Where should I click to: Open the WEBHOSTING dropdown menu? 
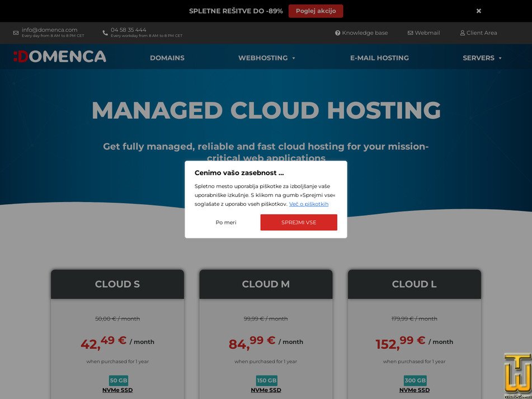click(x=262, y=58)
